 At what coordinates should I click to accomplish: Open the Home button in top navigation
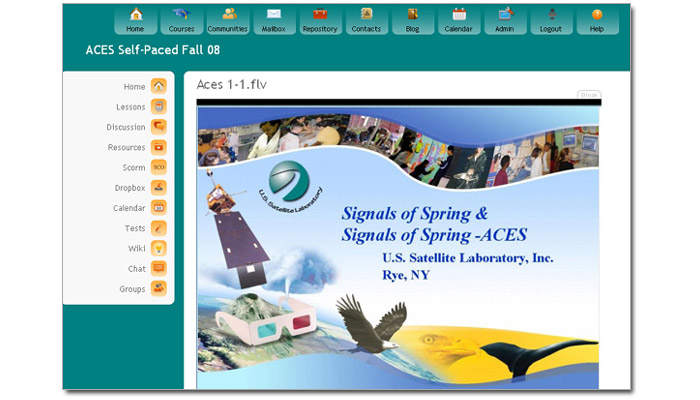pos(136,21)
